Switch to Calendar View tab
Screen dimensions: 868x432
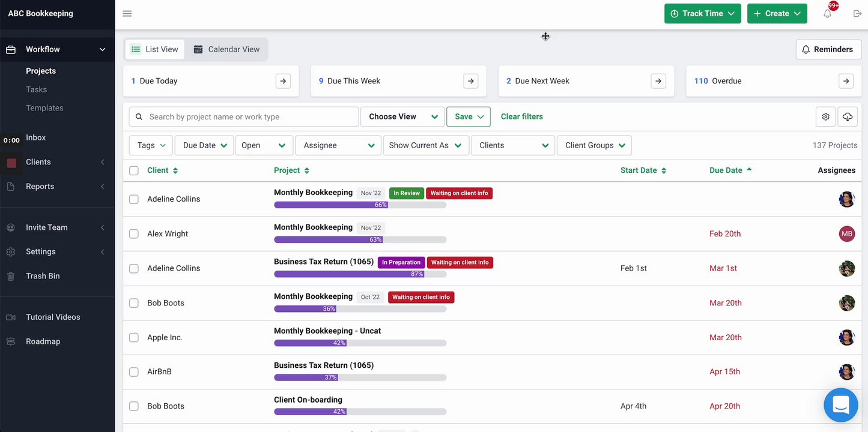pos(226,49)
